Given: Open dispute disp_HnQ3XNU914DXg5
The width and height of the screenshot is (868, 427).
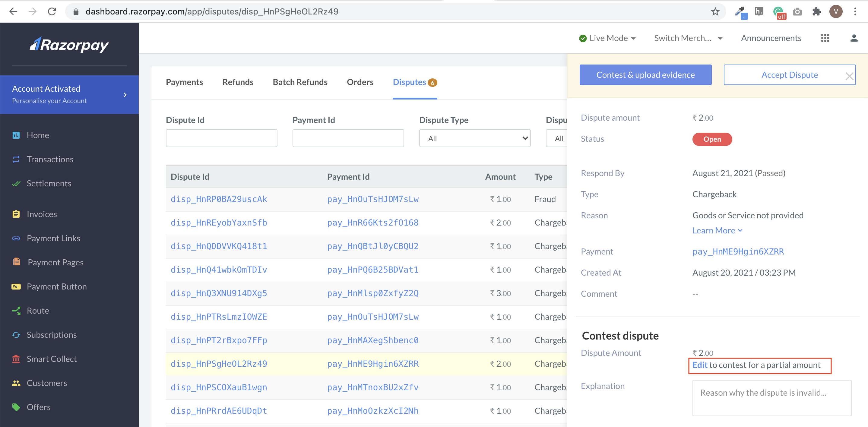Looking at the screenshot, I should (x=219, y=293).
